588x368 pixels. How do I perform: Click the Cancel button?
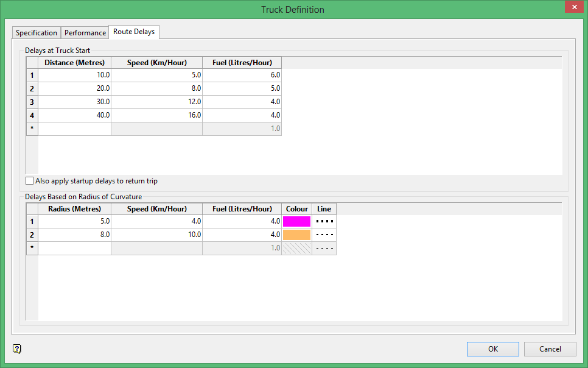[550, 349]
